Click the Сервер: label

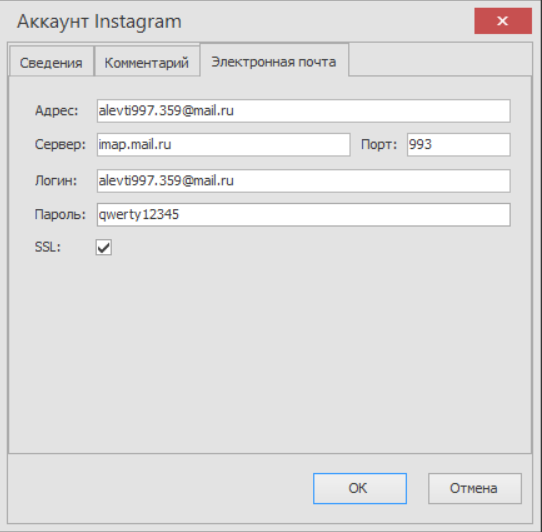[x=60, y=144]
